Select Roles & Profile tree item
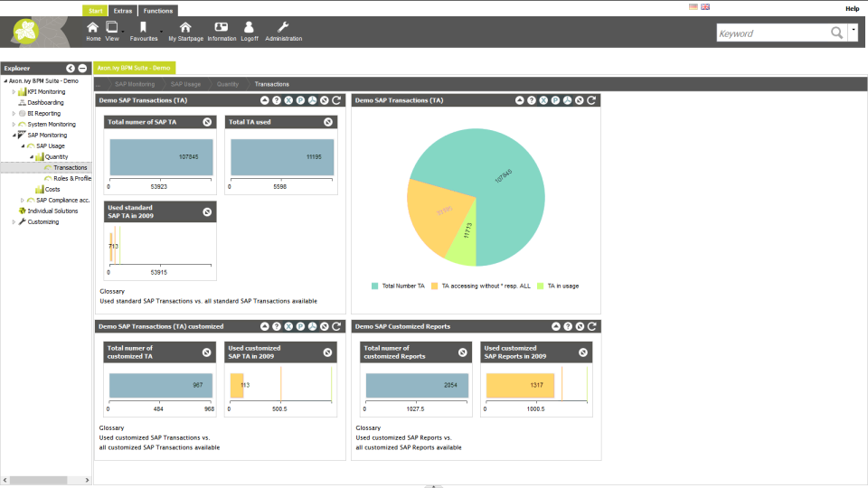This screenshot has width=868, height=488. [72, 178]
